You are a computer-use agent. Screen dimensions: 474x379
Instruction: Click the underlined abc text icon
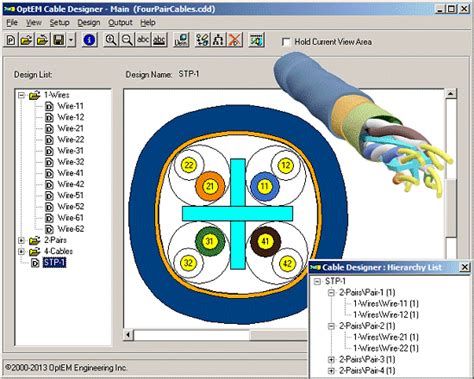[x=159, y=40]
